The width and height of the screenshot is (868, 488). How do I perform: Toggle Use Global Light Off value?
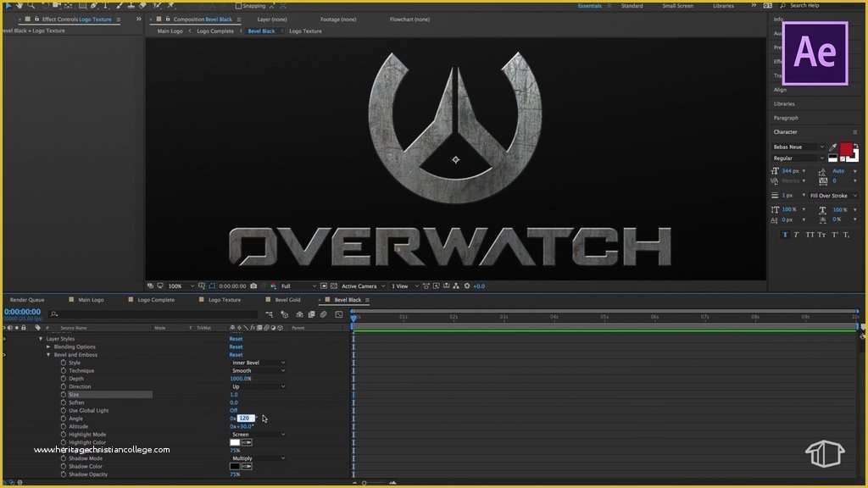tap(233, 411)
